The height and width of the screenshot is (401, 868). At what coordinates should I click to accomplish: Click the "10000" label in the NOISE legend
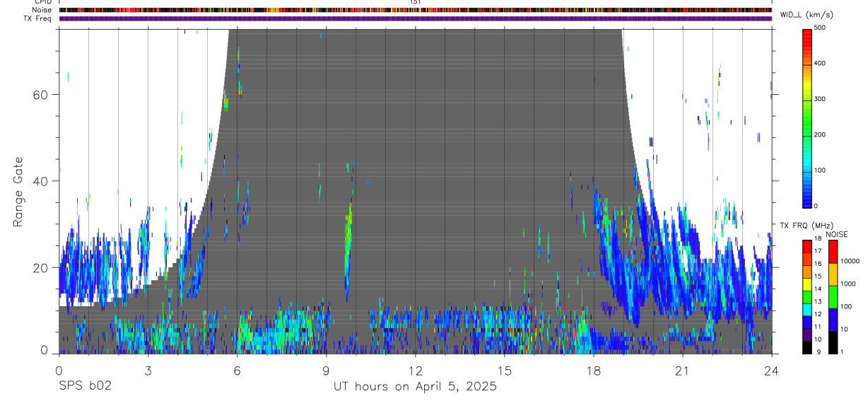click(850, 261)
